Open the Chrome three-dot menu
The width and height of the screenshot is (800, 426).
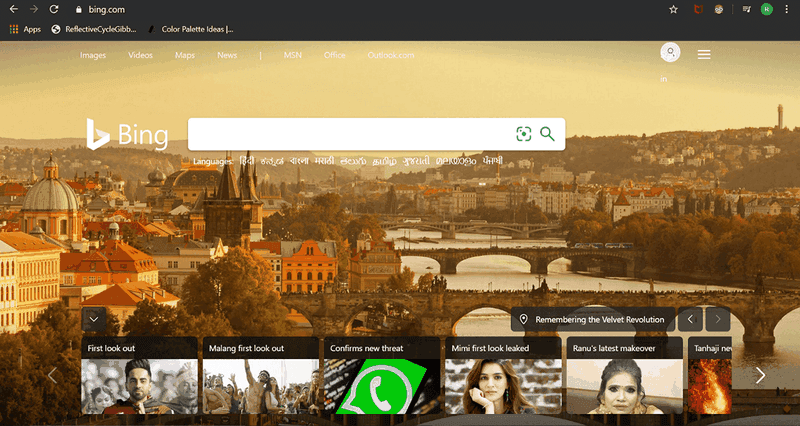point(786,9)
